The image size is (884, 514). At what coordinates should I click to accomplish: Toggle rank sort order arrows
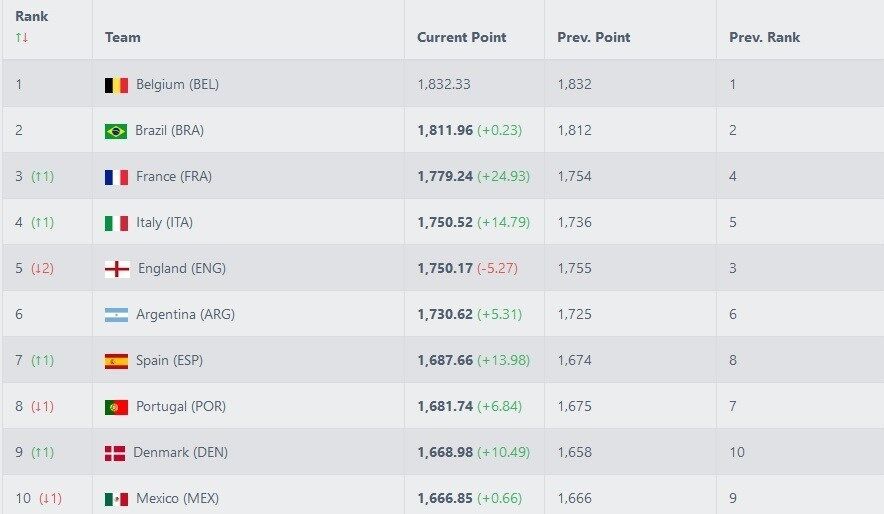(x=21, y=38)
